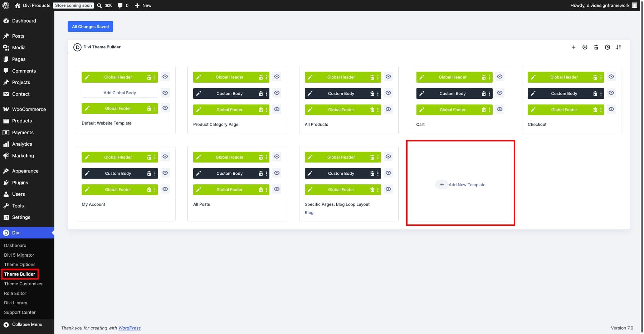Edit Global Header pencil in Cart template
The height and width of the screenshot is (334, 644).
[422, 77]
